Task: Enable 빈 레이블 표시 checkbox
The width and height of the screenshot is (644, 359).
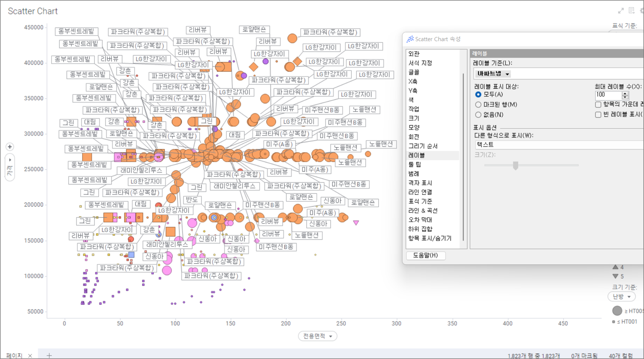Action: tap(598, 115)
